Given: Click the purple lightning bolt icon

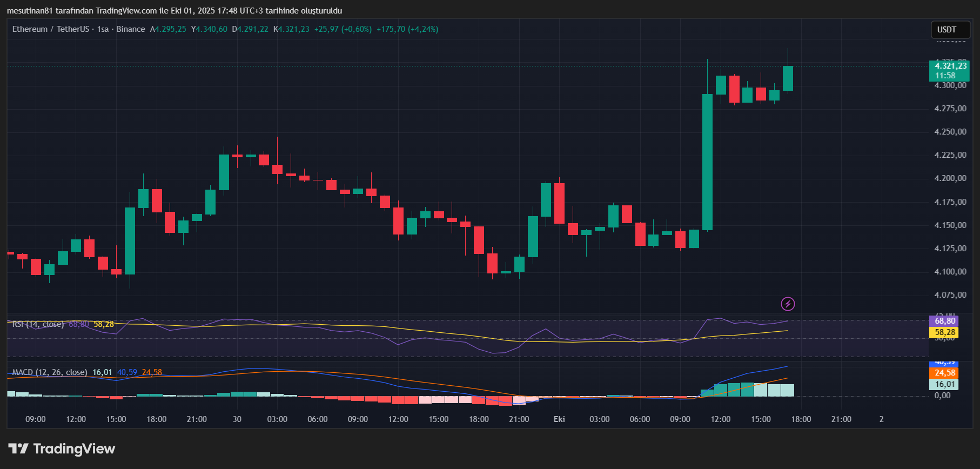Looking at the screenshot, I should (x=788, y=304).
